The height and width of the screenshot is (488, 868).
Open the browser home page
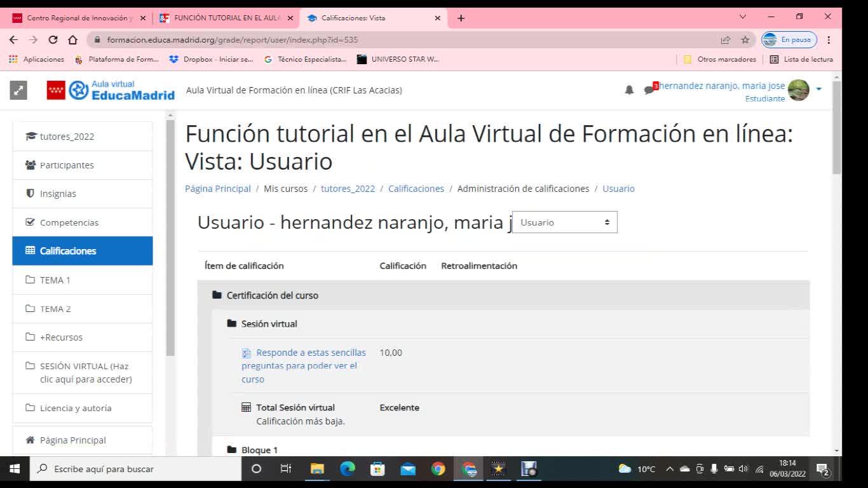72,39
